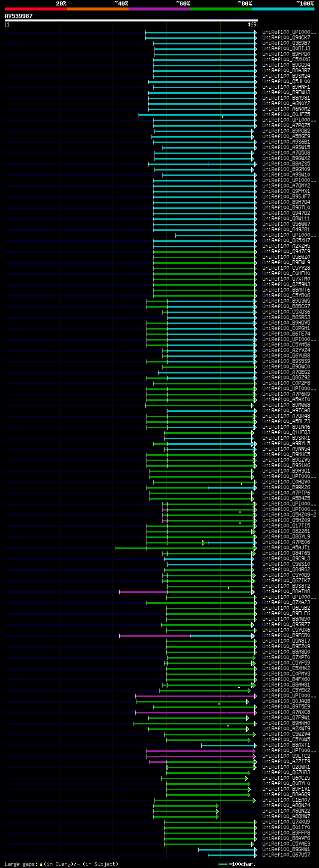Image resolution: width=319 pixels, height=868 pixels.
Task: Select hit label UniRef100_B8AZS5
Action: point(286,164)
